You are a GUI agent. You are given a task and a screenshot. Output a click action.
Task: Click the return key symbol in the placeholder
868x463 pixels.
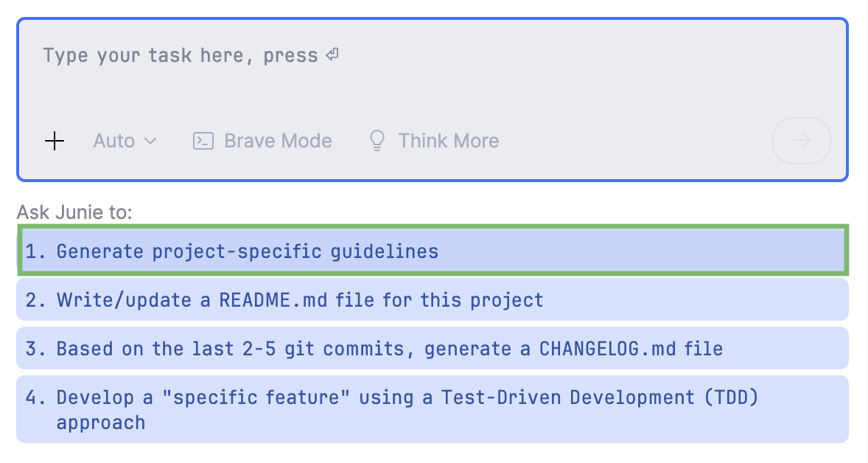pos(331,54)
